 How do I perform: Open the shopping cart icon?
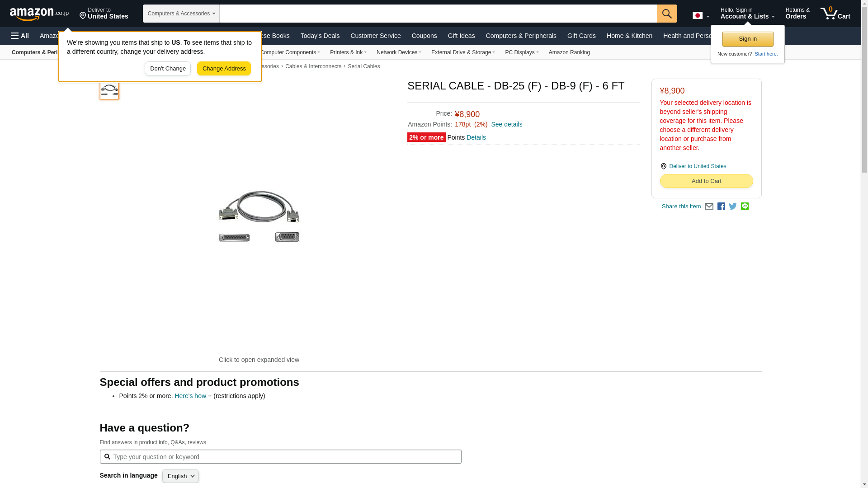[x=835, y=14]
